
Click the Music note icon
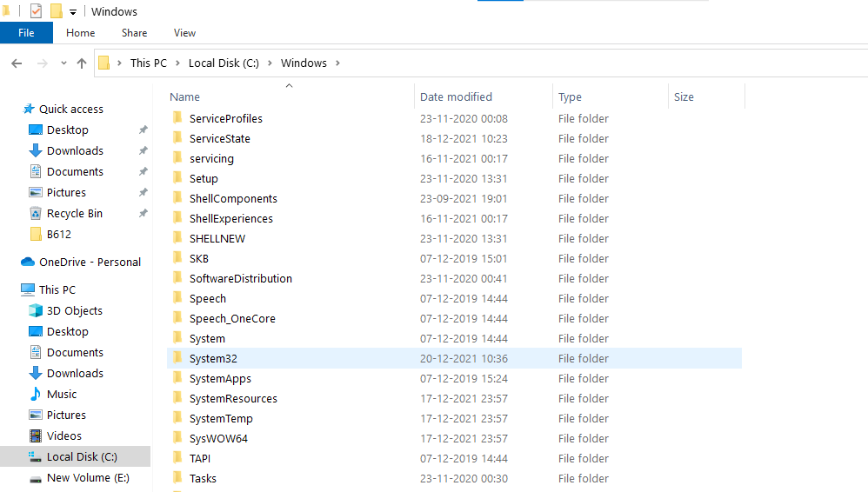[x=36, y=394]
